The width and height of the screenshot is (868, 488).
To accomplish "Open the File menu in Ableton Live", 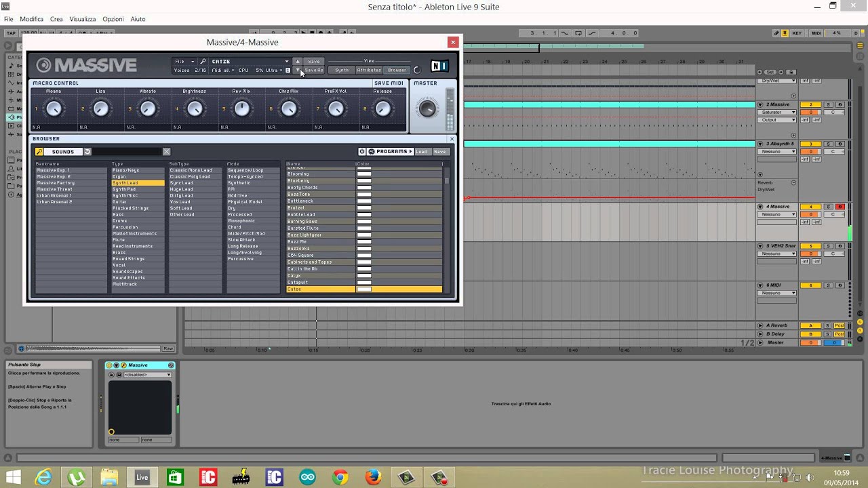I will tap(8, 19).
